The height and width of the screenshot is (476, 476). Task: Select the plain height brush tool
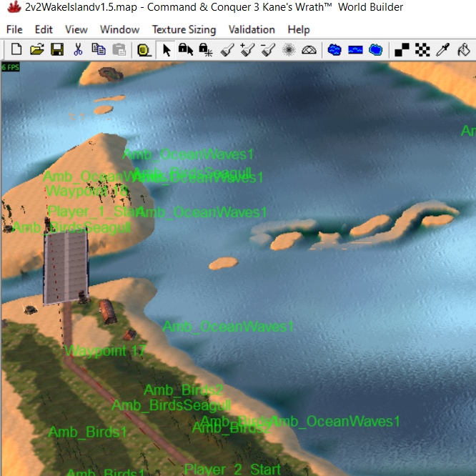227,50
